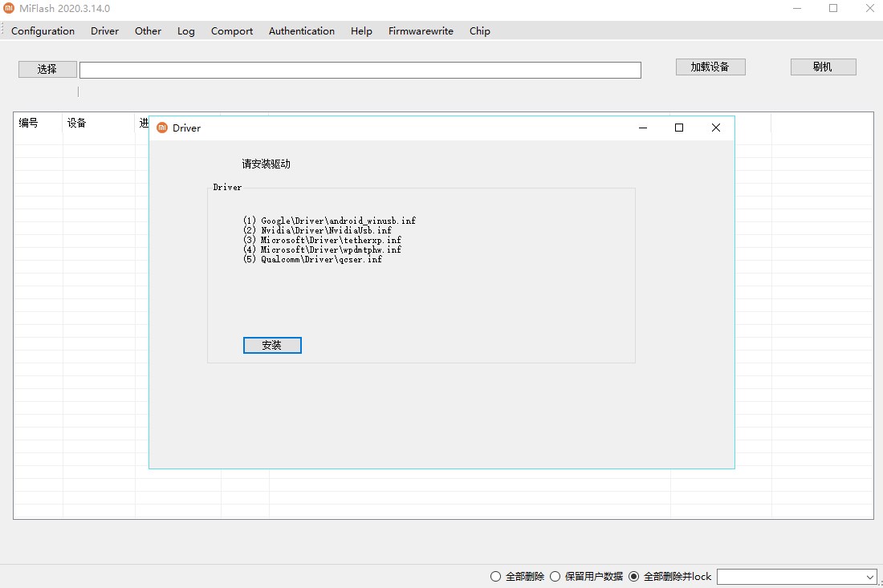Expand the bottom-right script dropdown
This screenshot has width=883, height=588.
click(x=870, y=577)
